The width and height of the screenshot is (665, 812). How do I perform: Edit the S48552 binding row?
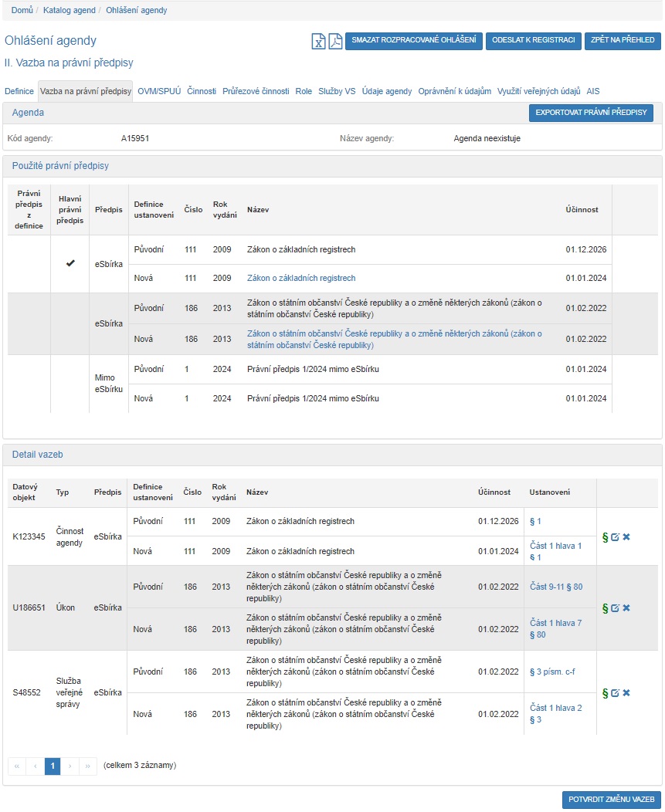pos(616,692)
